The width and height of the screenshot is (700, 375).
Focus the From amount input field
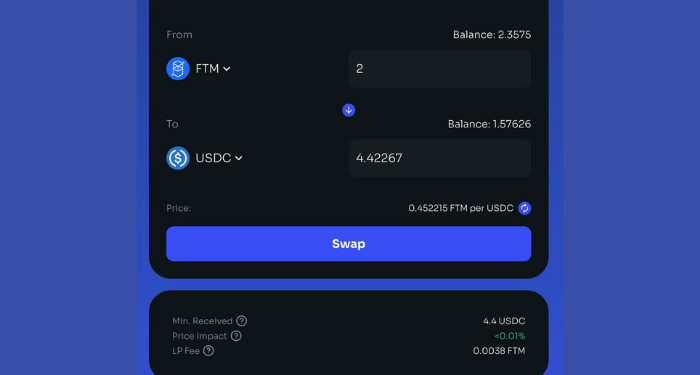440,69
